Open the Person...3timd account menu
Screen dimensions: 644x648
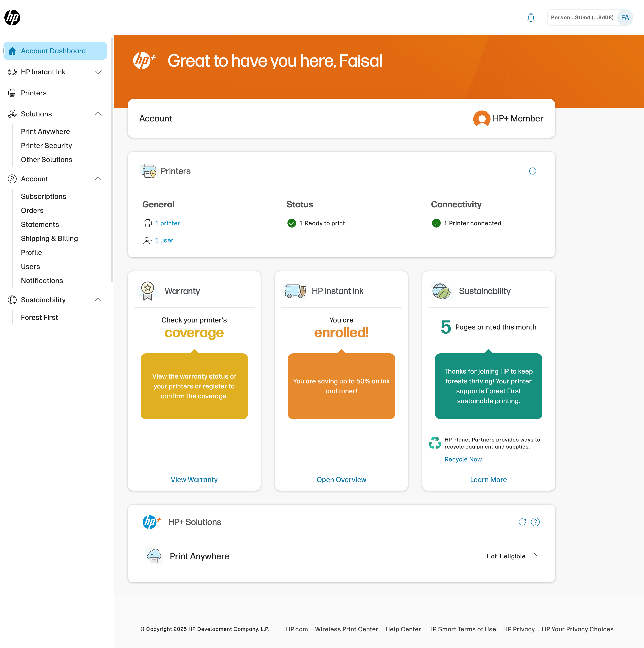[x=590, y=18]
